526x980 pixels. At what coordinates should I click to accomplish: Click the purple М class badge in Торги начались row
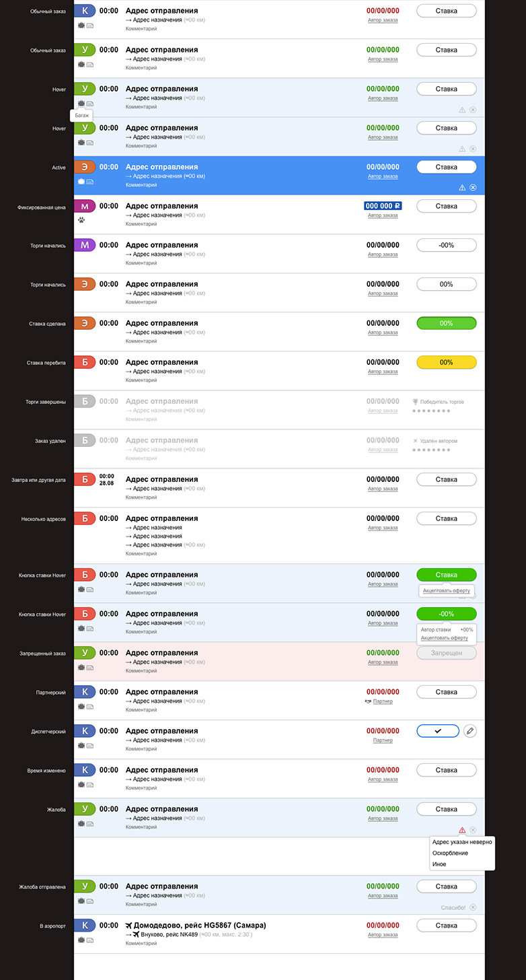(85, 245)
